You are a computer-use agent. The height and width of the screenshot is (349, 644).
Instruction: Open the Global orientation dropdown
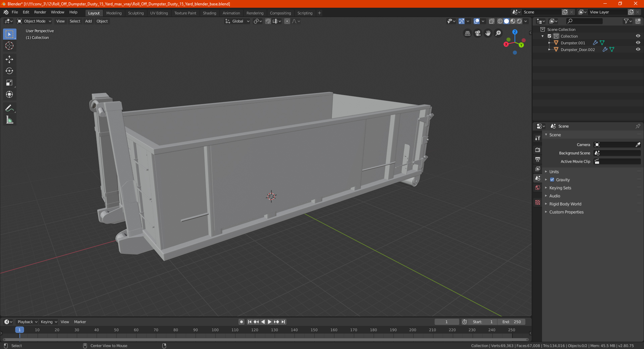[237, 21]
